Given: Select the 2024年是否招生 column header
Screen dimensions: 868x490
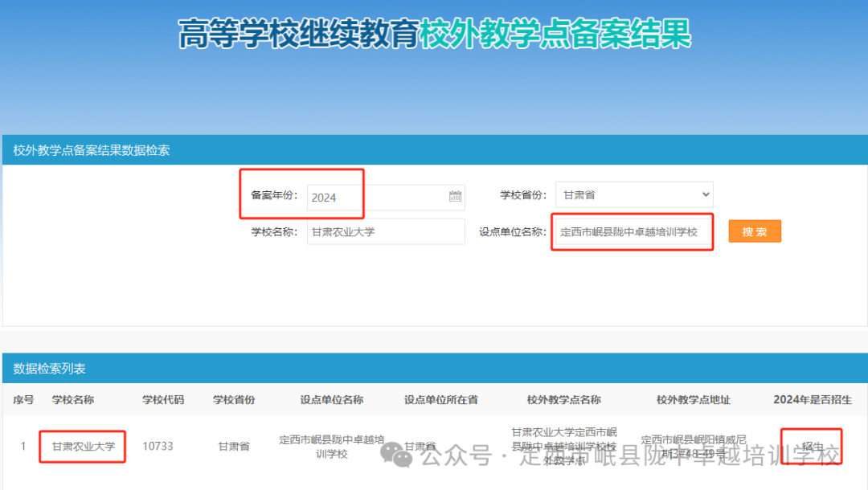Looking at the screenshot, I should [812, 400].
